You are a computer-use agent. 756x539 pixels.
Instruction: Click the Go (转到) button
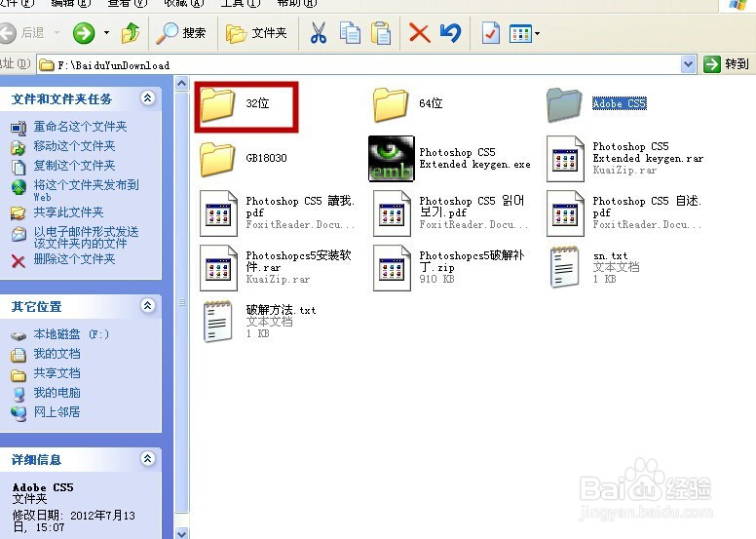(726, 64)
